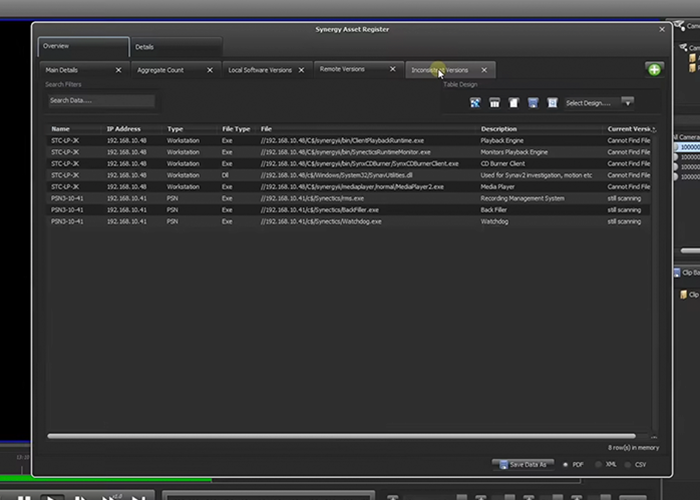Viewport: 700px width, 500px height.
Task: Click the Recording Management System description
Action: [522, 199]
